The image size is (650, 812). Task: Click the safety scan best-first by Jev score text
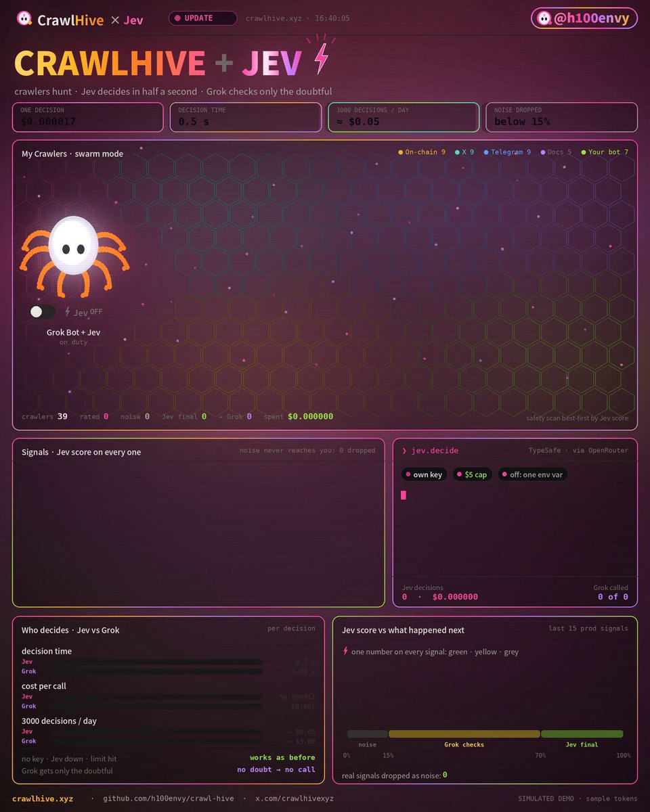(x=577, y=418)
